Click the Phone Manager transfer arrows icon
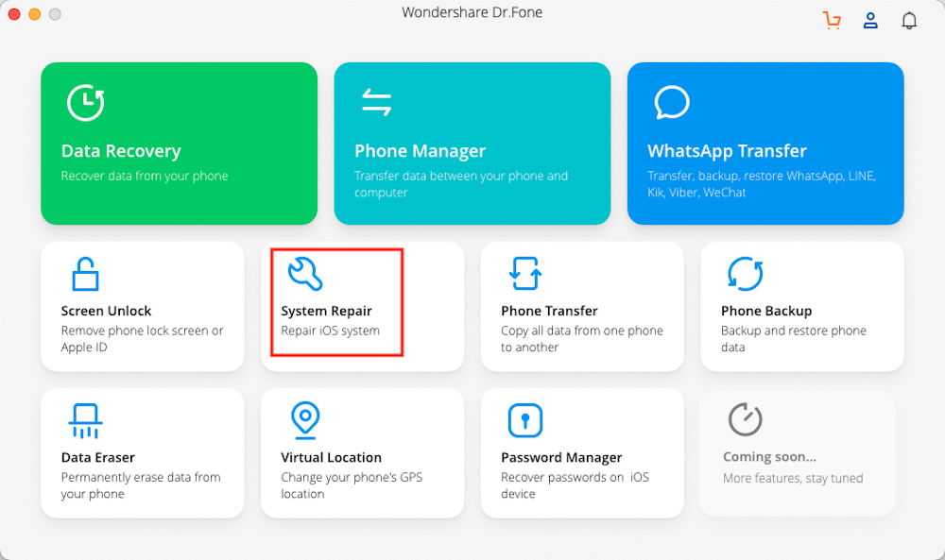This screenshot has width=945, height=560. click(x=377, y=102)
